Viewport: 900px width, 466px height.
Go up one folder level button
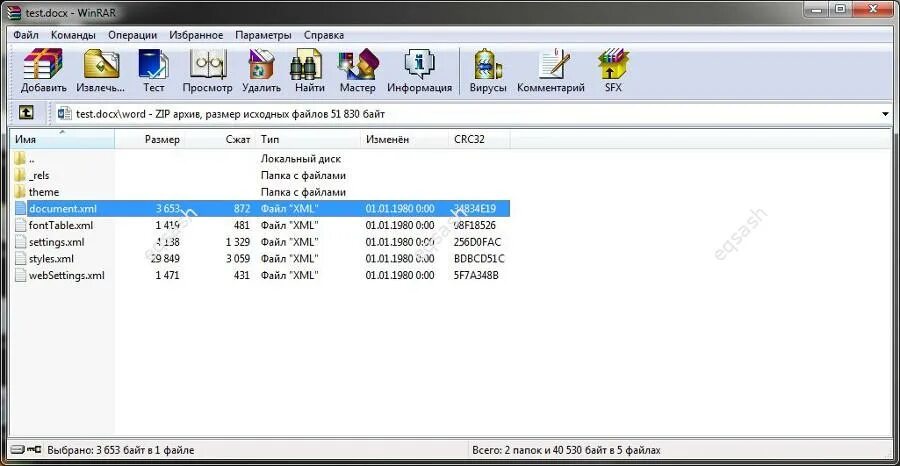click(26, 113)
